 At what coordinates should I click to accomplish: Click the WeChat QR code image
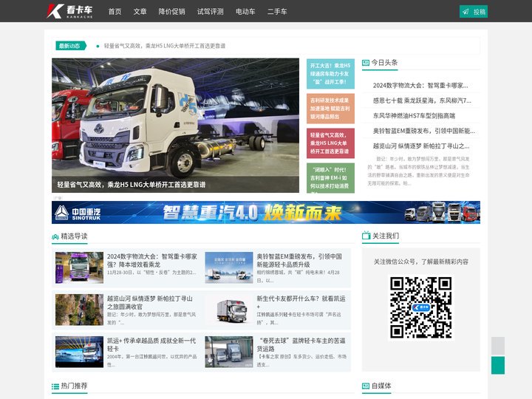(420, 307)
